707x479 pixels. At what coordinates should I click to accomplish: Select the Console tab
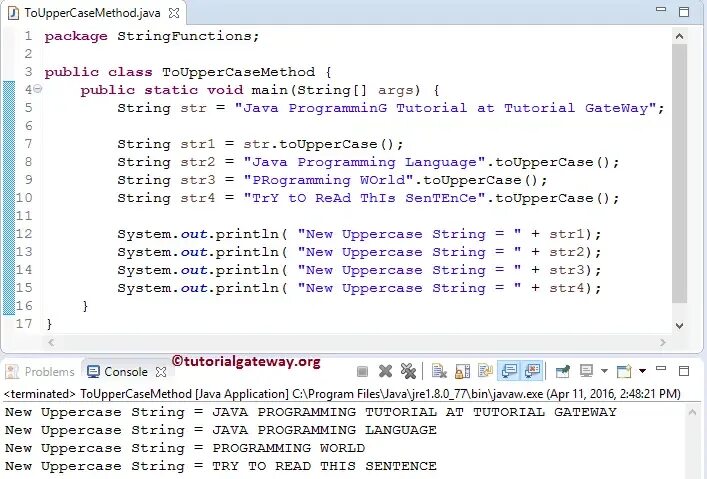pyautogui.click(x=125, y=372)
